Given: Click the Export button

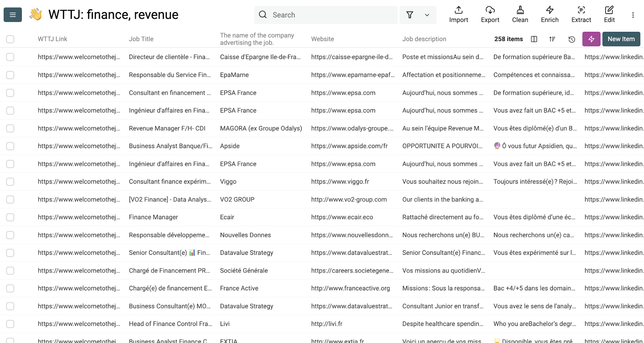Looking at the screenshot, I should coord(490,15).
